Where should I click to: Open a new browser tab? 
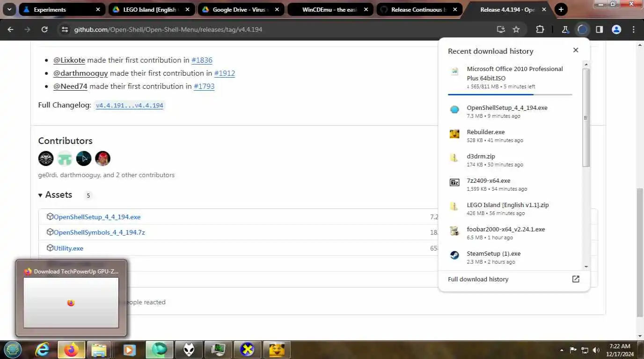click(561, 9)
